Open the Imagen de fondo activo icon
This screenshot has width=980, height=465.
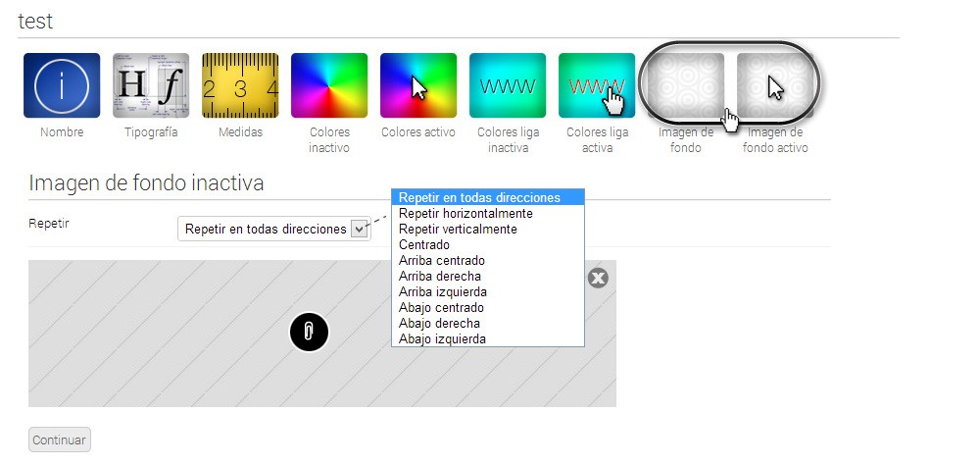774,85
